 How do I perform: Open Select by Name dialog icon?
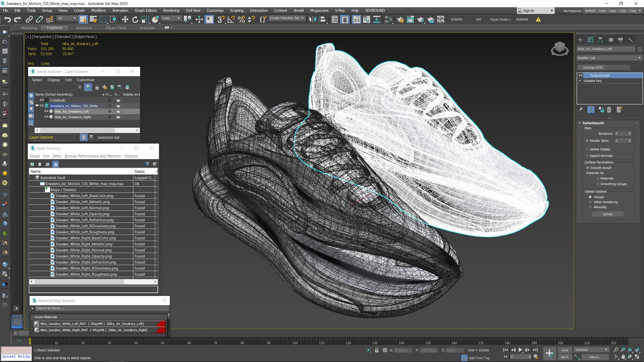pos(93,19)
